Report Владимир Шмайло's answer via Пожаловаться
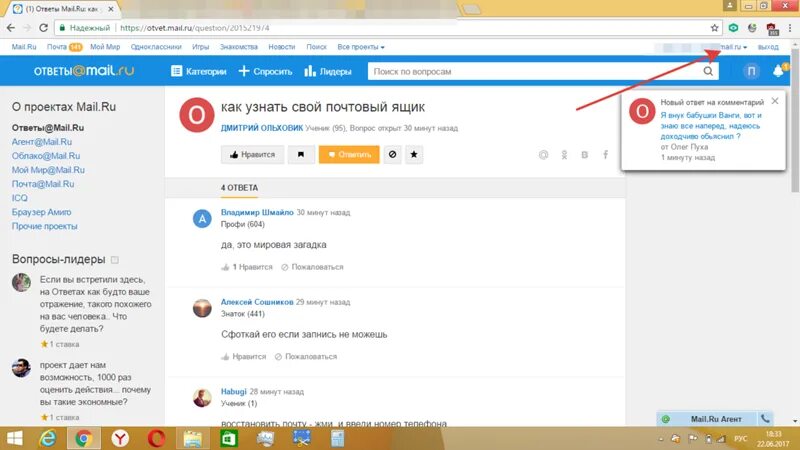The width and height of the screenshot is (800, 450). pos(312,267)
